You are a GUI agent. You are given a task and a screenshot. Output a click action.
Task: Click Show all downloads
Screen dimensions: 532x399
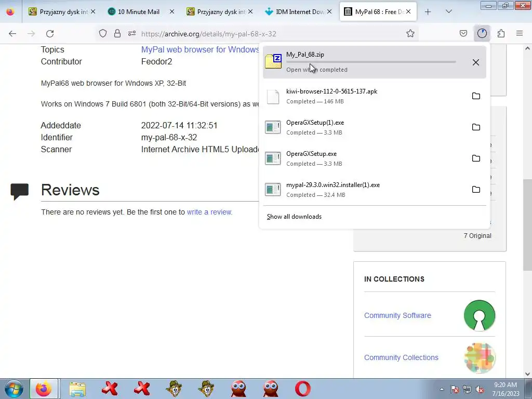tap(294, 217)
